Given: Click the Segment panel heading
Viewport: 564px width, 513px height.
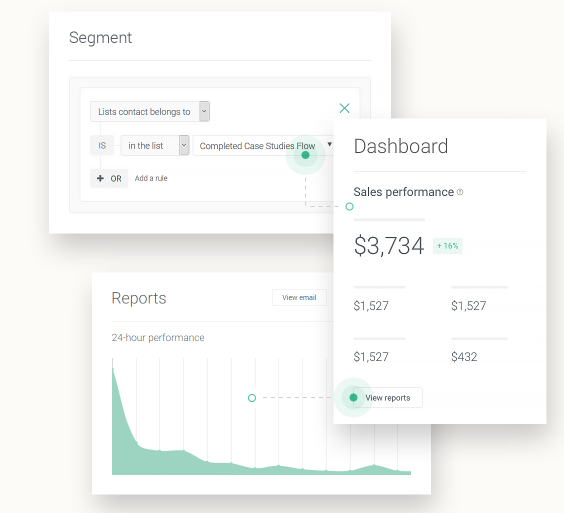Looking at the screenshot, I should click(x=100, y=38).
